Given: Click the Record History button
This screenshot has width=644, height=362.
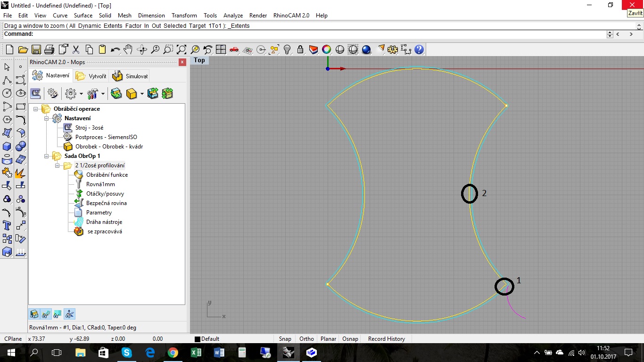Looking at the screenshot, I should tap(386, 339).
